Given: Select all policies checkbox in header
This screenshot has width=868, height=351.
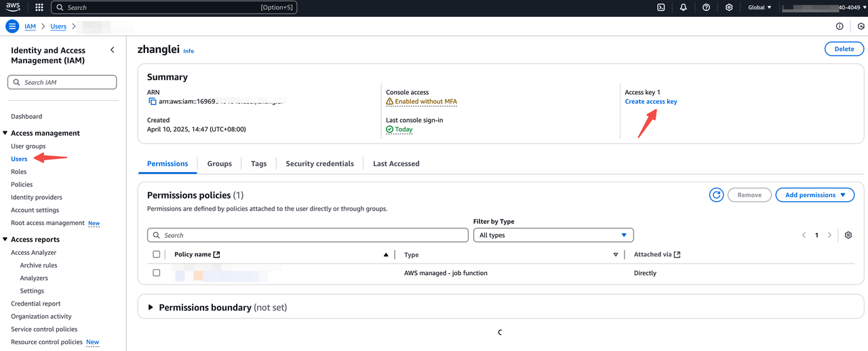Looking at the screenshot, I should coord(157,255).
